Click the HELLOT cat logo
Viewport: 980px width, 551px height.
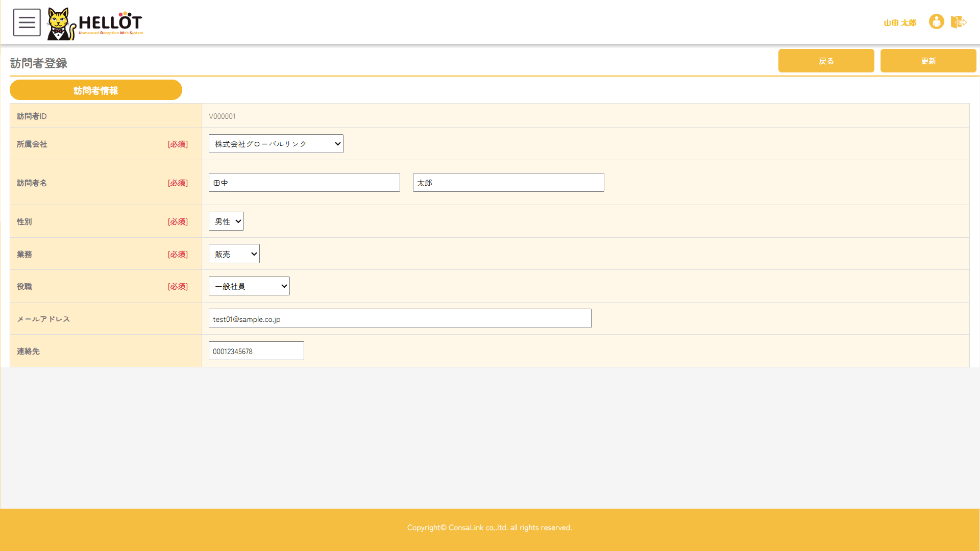coord(95,23)
